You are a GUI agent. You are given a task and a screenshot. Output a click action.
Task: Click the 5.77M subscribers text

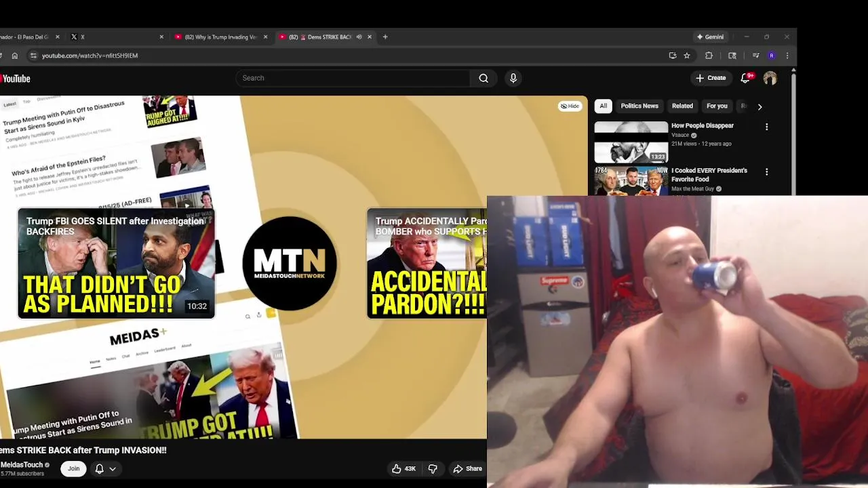[22, 474]
